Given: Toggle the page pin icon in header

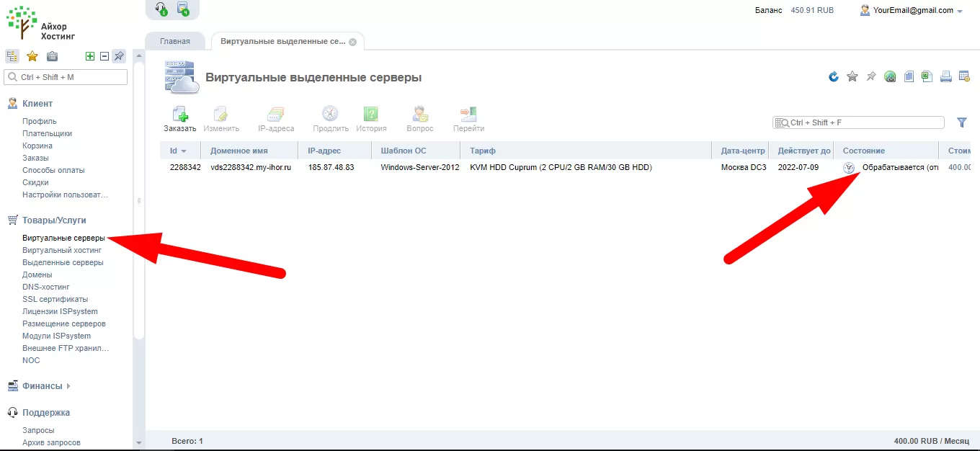Looking at the screenshot, I should pos(871,76).
